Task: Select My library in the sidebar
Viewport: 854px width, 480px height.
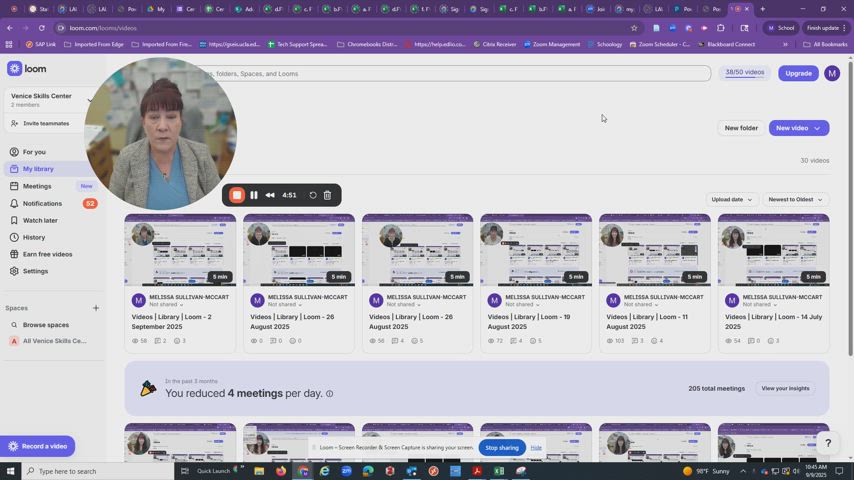Action: [38, 169]
